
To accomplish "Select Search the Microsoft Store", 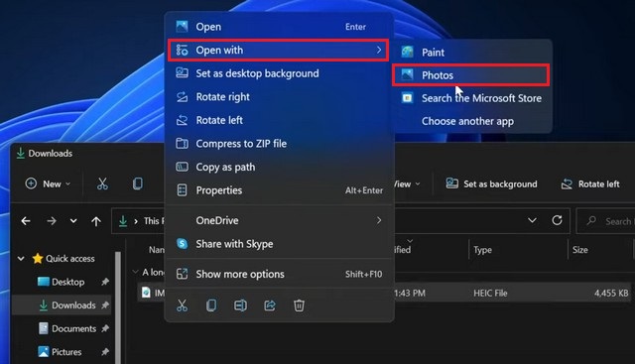I will coord(471,98).
